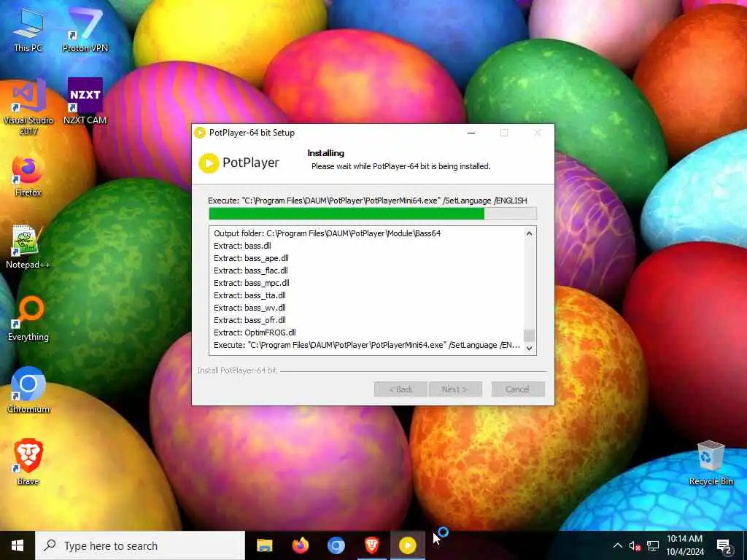Click the PotPlayer logo in installer header
The height and width of the screenshot is (560, 747).
coord(239,163)
